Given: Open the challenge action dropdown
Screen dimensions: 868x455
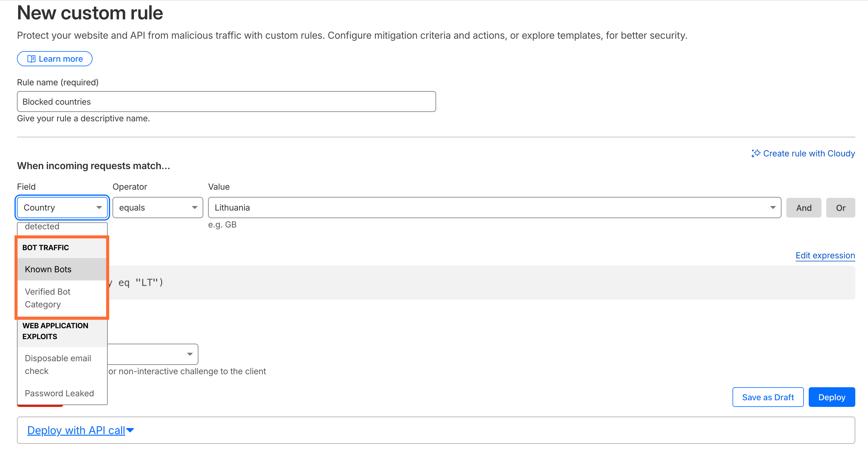Looking at the screenshot, I should (190, 354).
